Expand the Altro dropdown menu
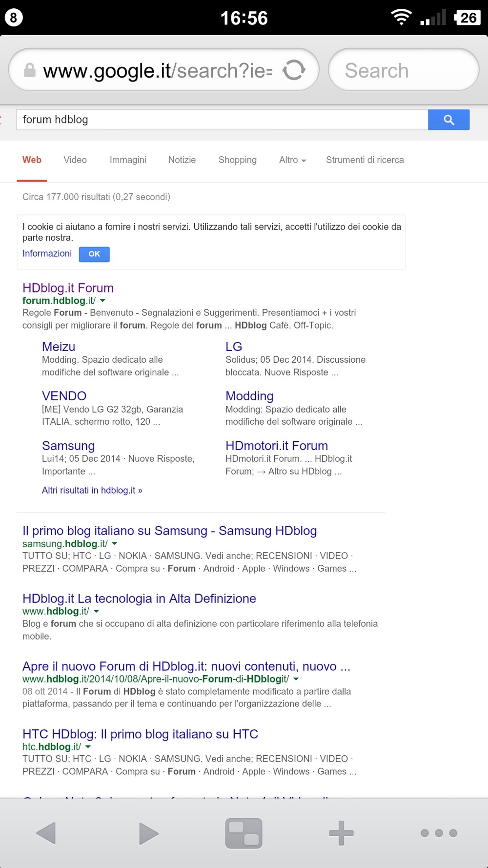 tap(292, 160)
